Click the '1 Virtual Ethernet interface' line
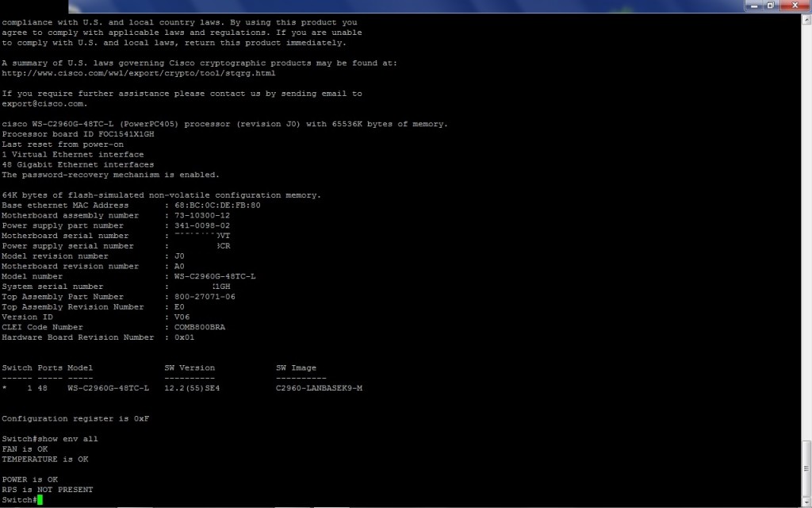 (72, 155)
